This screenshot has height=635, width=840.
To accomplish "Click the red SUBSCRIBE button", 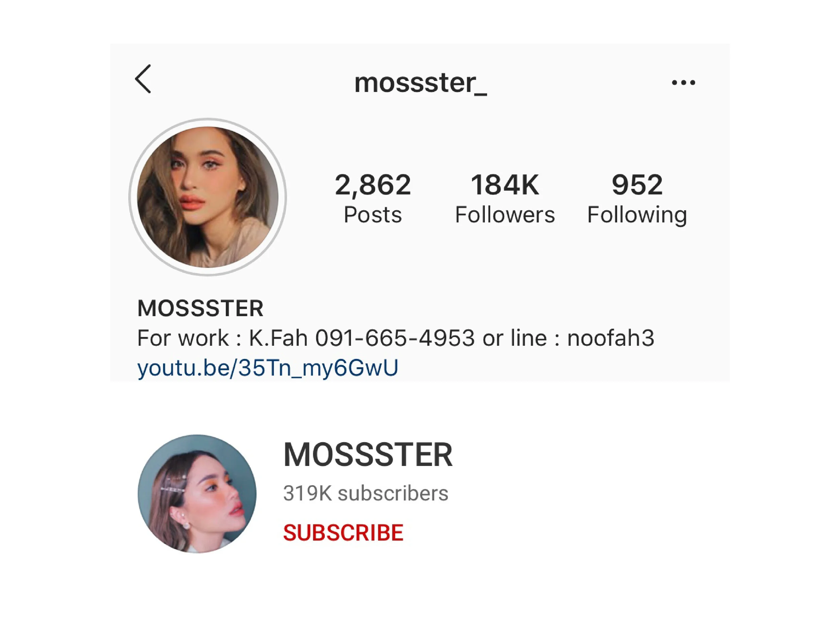I will coord(343,533).
